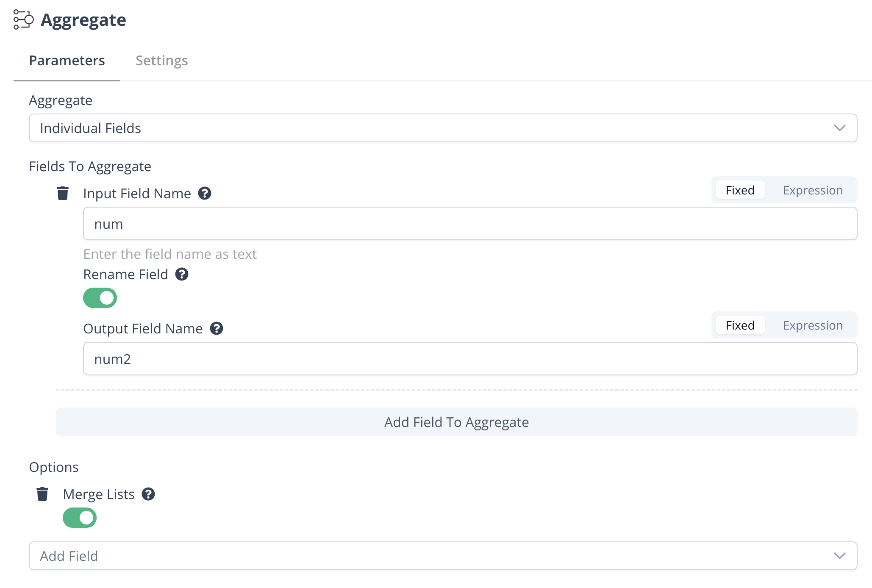
Task: Click the trash icon beside Merge Lists
Action: [42, 494]
